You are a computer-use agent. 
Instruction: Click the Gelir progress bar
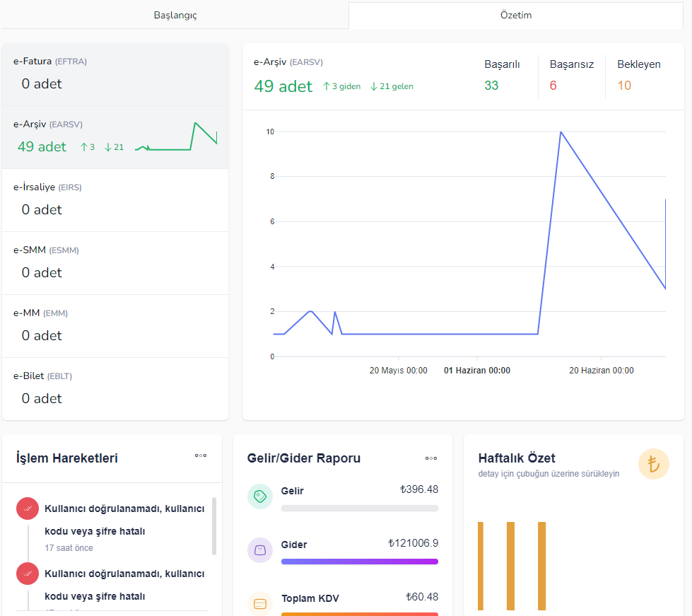(x=360, y=509)
